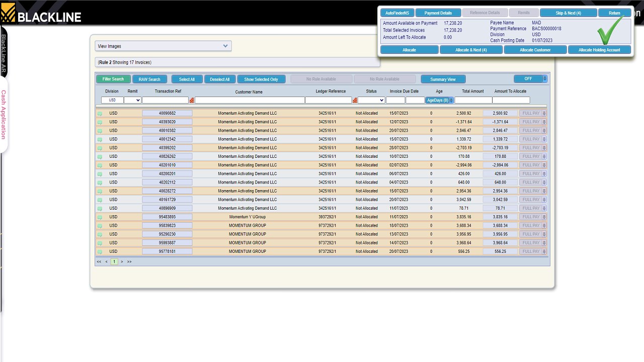The image size is (644, 362).
Task: Click the Allocate & Next (4) button
Action: coord(471,50)
